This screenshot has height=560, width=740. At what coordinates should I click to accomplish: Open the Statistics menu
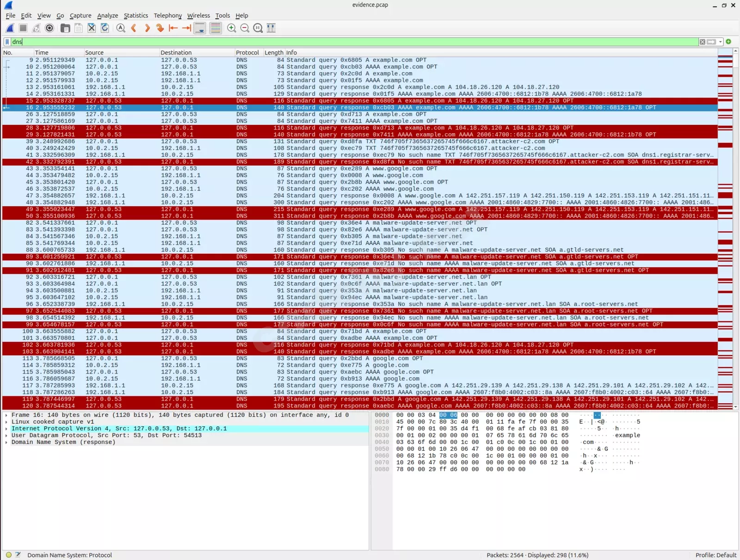[x=136, y=15]
